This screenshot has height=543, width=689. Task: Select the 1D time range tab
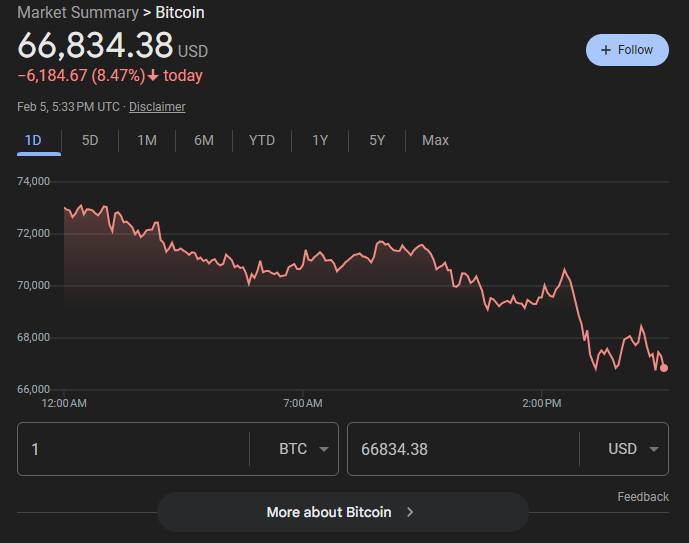[33, 140]
